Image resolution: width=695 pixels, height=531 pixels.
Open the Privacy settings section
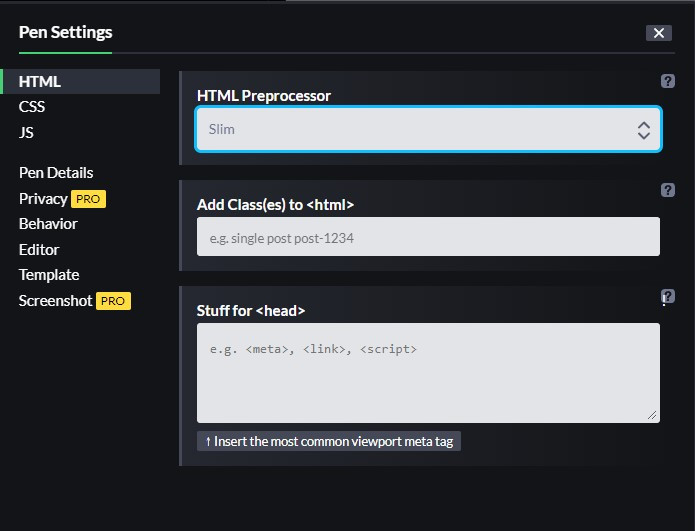(x=43, y=199)
